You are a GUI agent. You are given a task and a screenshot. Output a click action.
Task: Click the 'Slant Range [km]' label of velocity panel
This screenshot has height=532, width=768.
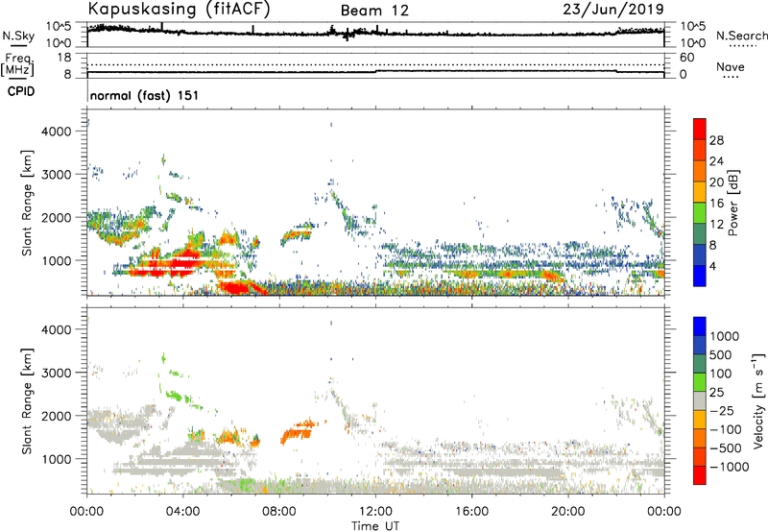[27, 400]
